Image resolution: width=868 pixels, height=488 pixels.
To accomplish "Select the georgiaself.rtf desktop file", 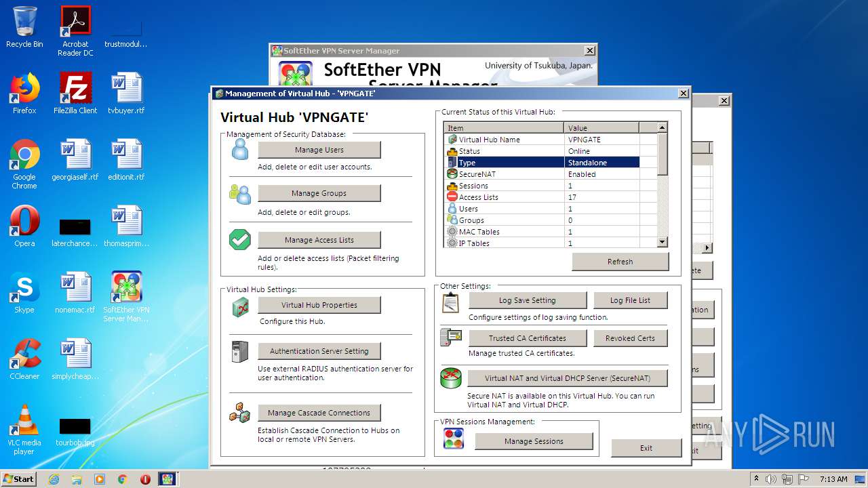I will click(75, 160).
